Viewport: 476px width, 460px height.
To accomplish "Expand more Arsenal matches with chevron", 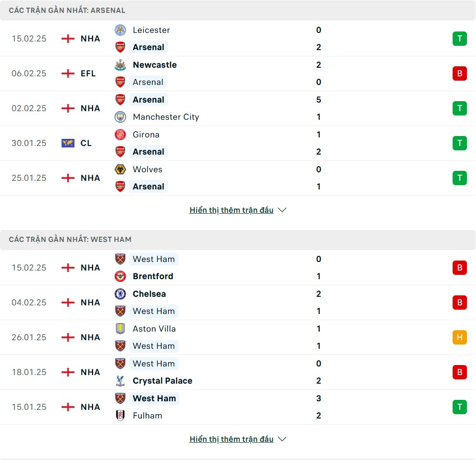I will pyautogui.click(x=282, y=210).
